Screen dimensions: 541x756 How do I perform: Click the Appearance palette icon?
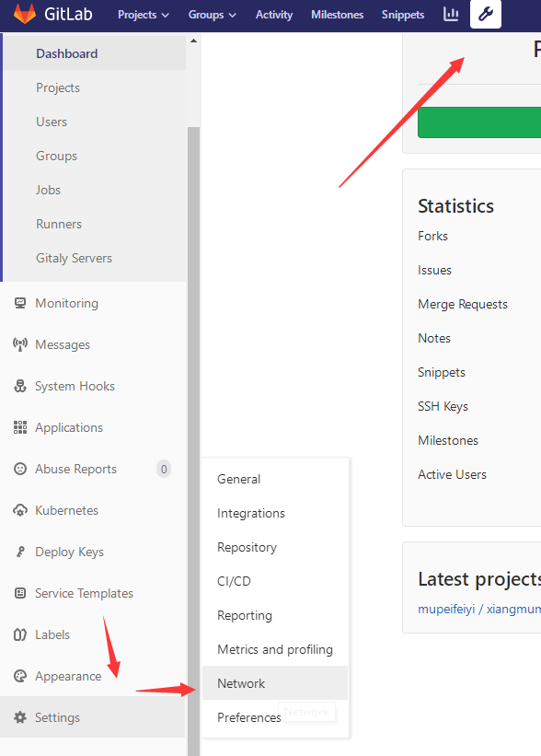tap(19, 676)
